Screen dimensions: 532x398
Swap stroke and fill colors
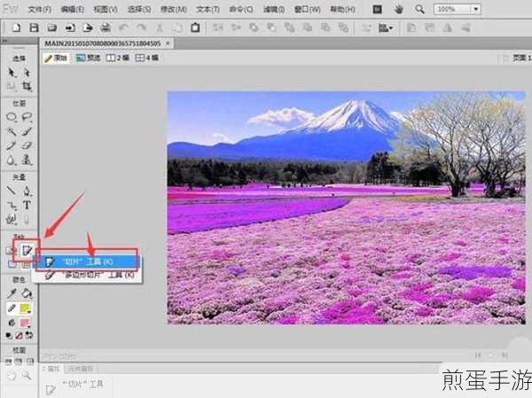(x=29, y=336)
